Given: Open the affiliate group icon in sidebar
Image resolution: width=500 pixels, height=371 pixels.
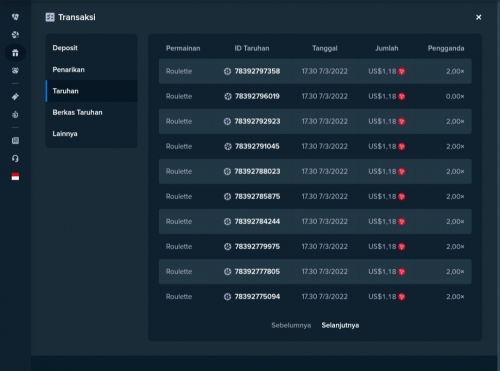Looking at the screenshot, I should [15, 70].
